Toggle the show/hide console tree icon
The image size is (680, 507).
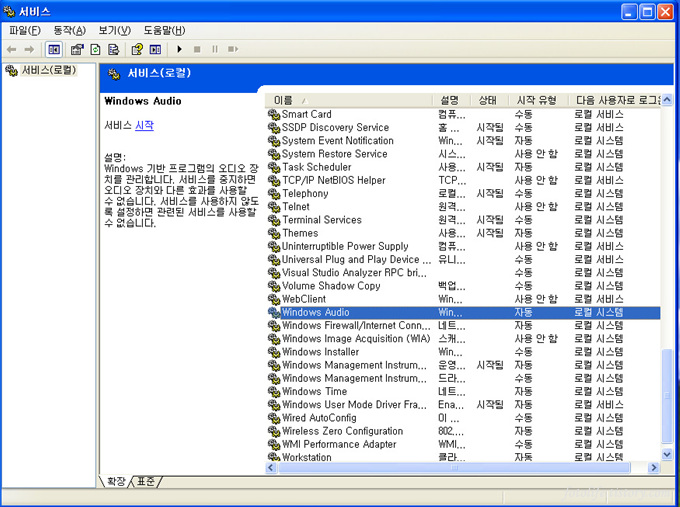[x=54, y=49]
